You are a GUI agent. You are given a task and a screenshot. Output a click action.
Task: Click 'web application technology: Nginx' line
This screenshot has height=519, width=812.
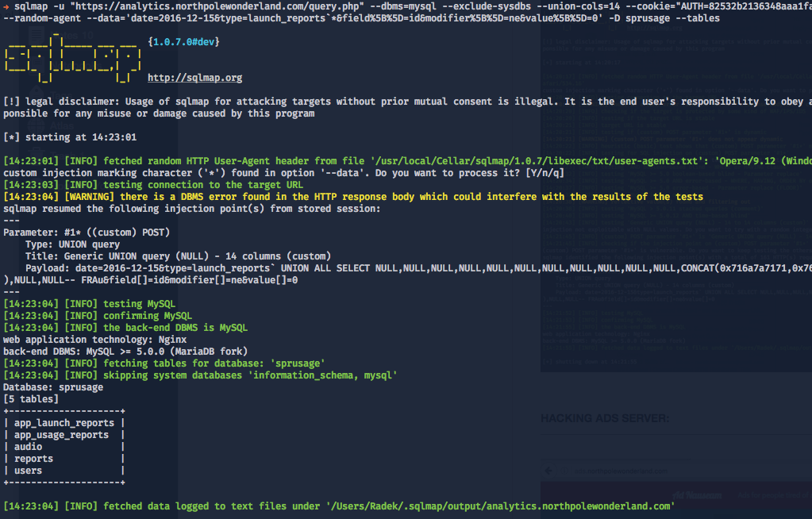click(94, 340)
